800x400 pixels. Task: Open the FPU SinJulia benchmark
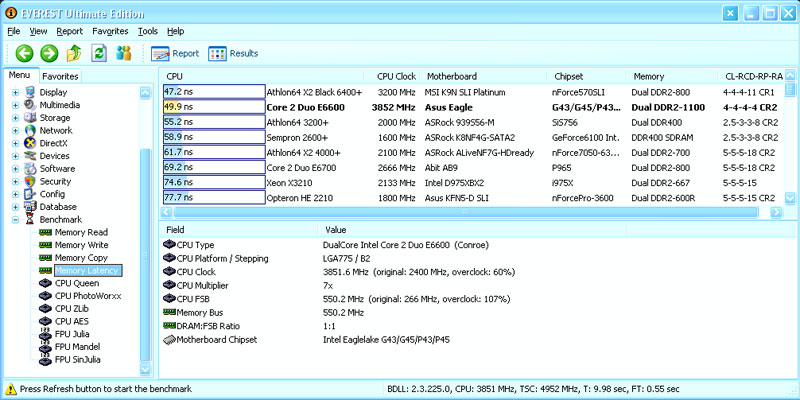78,360
